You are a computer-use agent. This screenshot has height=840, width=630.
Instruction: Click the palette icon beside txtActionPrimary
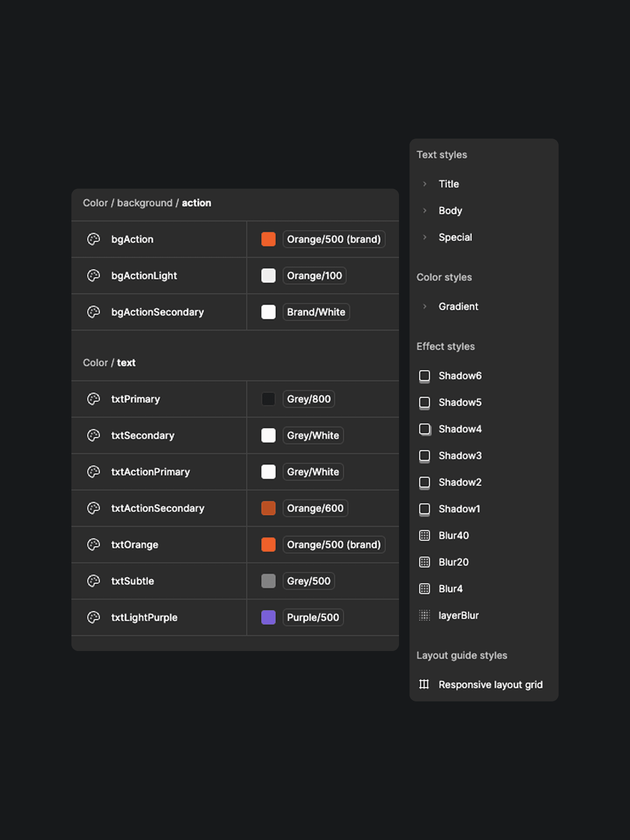[93, 472]
